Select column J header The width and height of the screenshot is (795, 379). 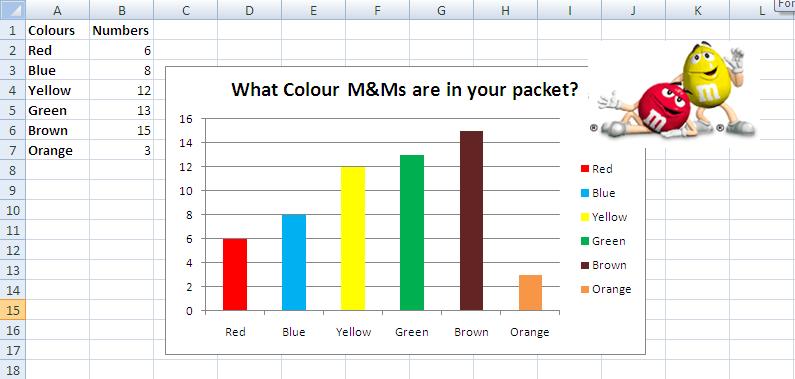[633, 10]
